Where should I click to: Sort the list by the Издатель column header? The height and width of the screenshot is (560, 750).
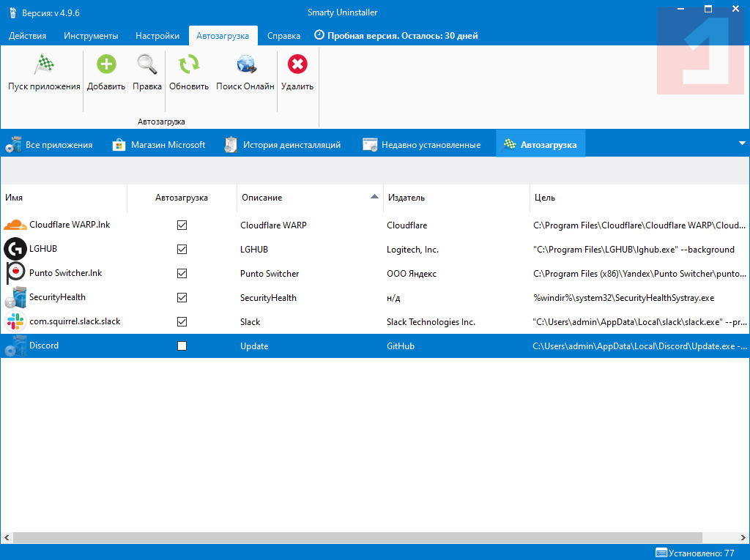[x=406, y=198]
